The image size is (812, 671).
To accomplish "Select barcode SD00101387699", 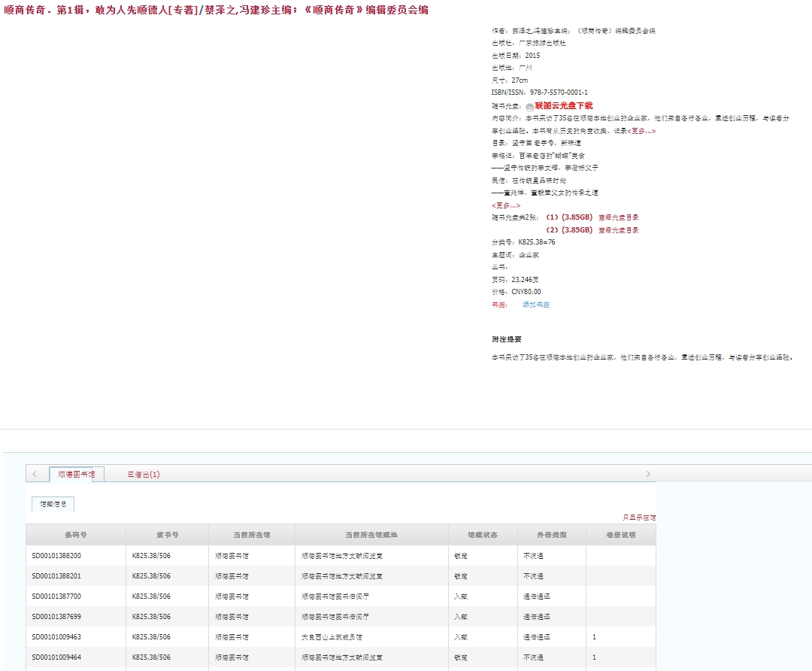I will pyautogui.click(x=56, y=617).
